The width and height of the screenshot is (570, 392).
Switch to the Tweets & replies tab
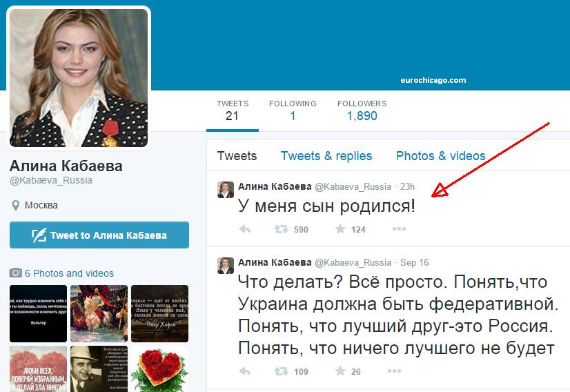[x=326, y=156]
